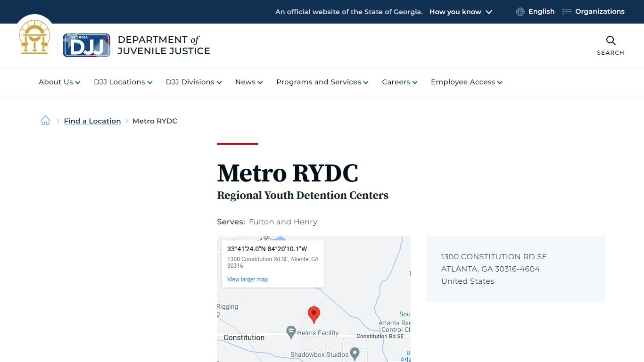Open the search magnifier icon
Image resolution: width=644 pixels, height=362 pixels.
tap(611, 41)
